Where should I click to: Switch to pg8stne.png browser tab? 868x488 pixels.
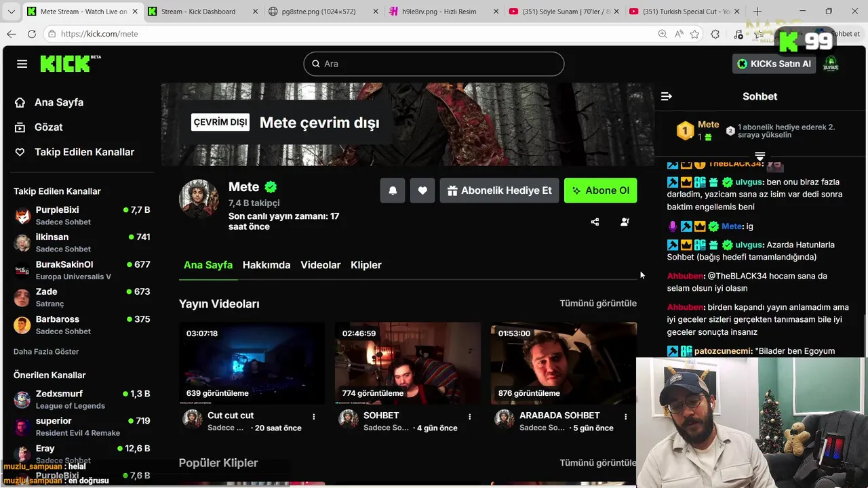pyautogui.click(x=323, y=12)
